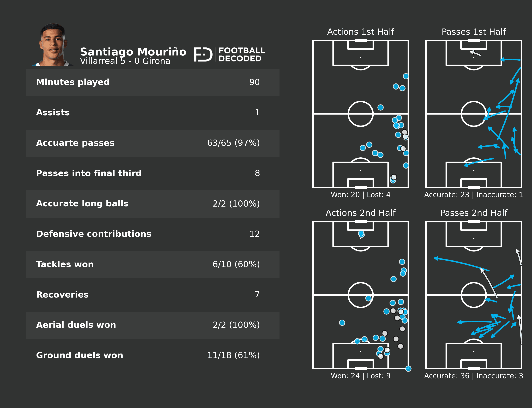Select the Santiago Mouriño name heading
The width and height of the screenshot is (532, 408).
(x=133, y=52)
